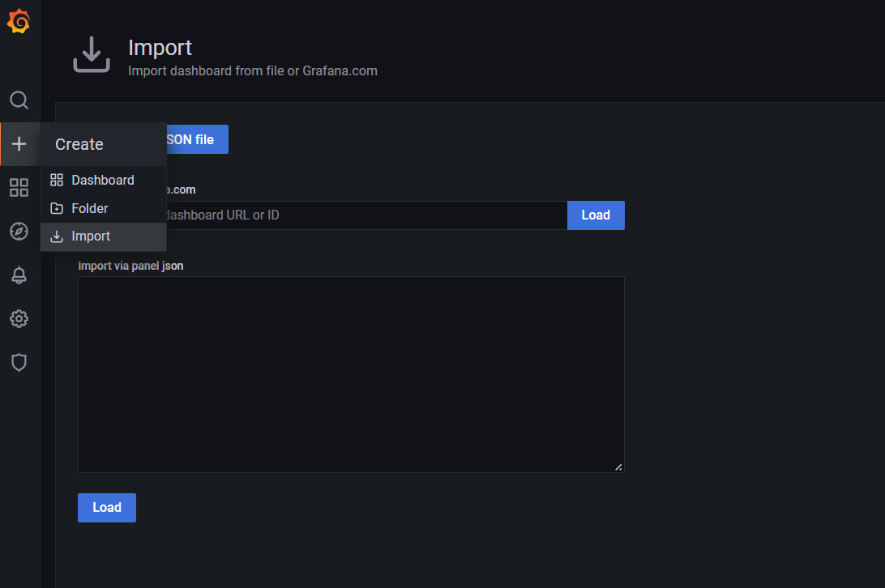
Task: Open the Explore compass icon
Action: click(x=19, y=232)
